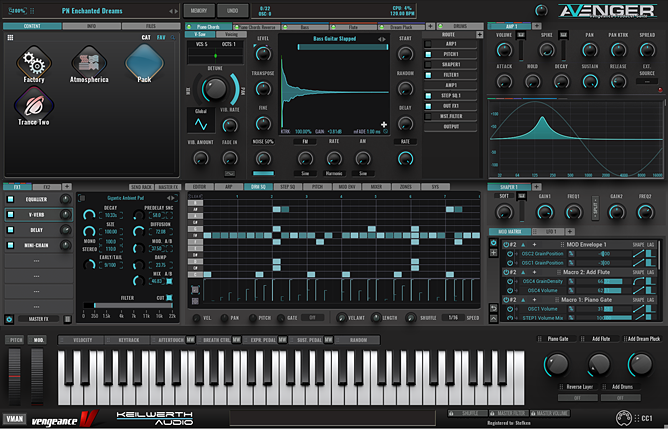Add a new Amp tab with plus
The image size is (668, 429).
coord(536,26)
